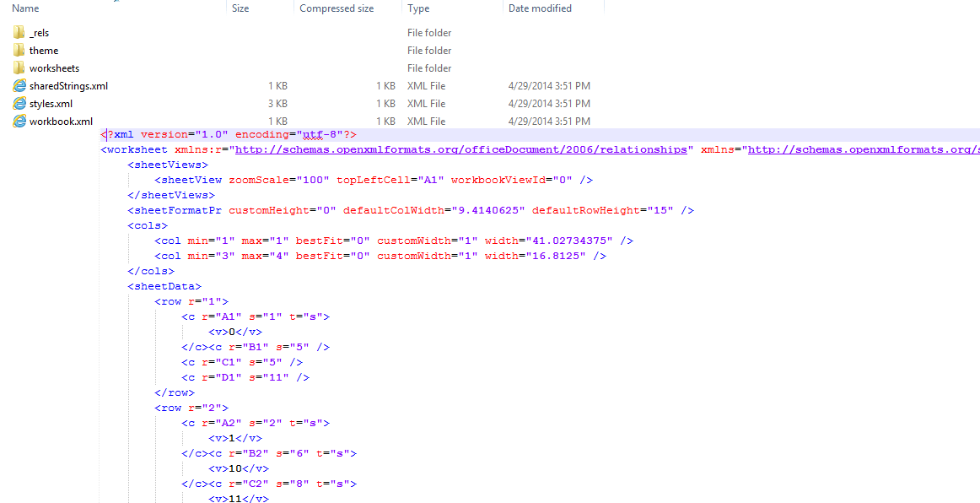This screenshot has height=503, width=980.
Task: Click the <c r="C1" s="5" /> line
Action: pyautogui.click(x=242, y=362)
